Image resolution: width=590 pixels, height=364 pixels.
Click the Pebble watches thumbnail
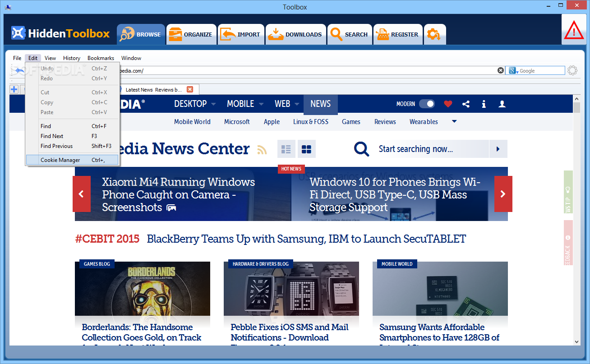(291, 289)
